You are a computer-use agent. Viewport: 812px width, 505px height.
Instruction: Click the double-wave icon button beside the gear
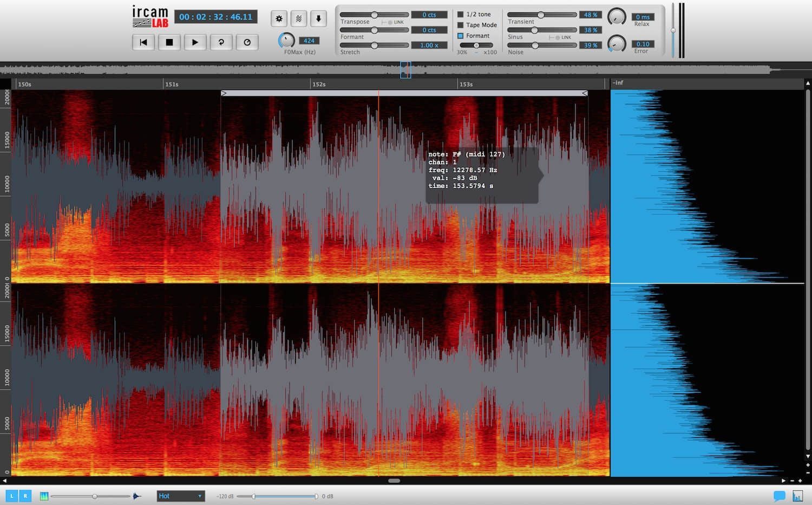(298, 18)
